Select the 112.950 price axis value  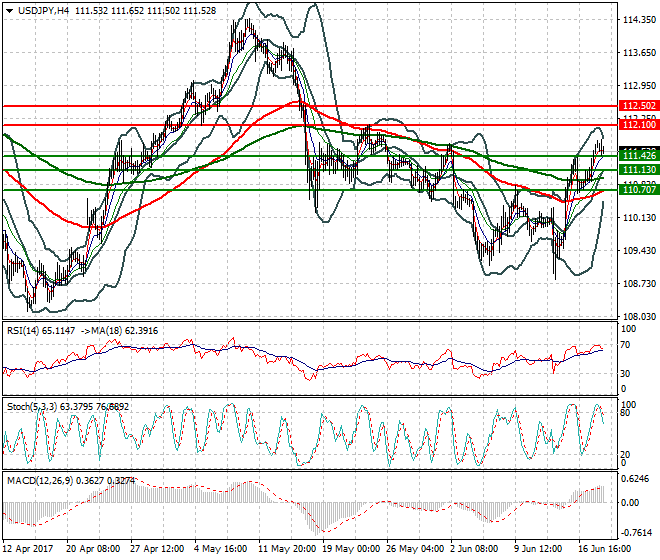pos(639,85)
